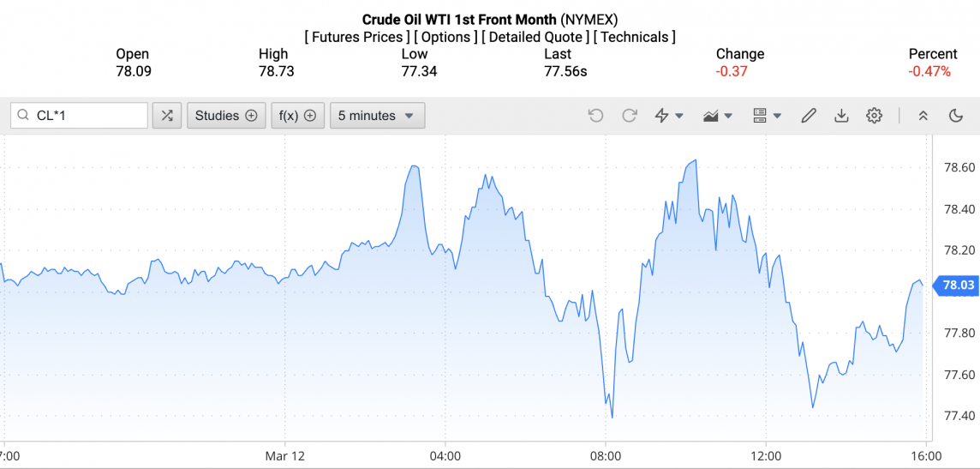The height and width of the screenshot is (469, 980).
Task: Open the events lightning dropdown
Action: [668, 116]
